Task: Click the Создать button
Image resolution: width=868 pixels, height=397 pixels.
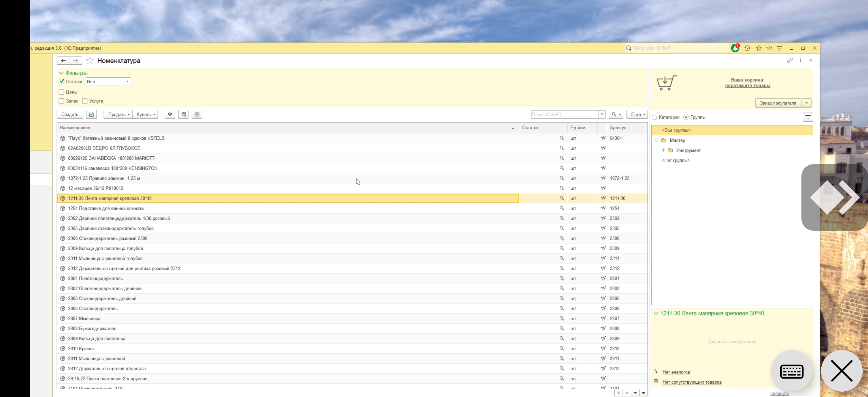Action: (x=70, y=114)
